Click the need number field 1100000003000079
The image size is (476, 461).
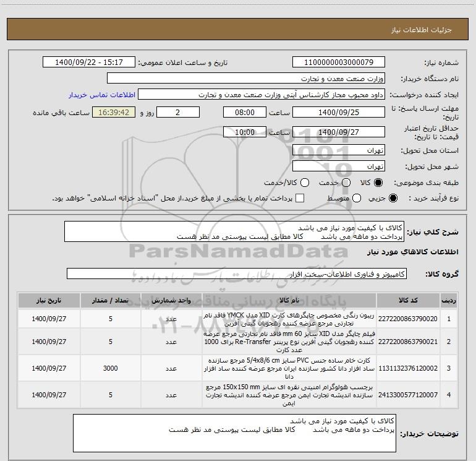tap(339, 62)
